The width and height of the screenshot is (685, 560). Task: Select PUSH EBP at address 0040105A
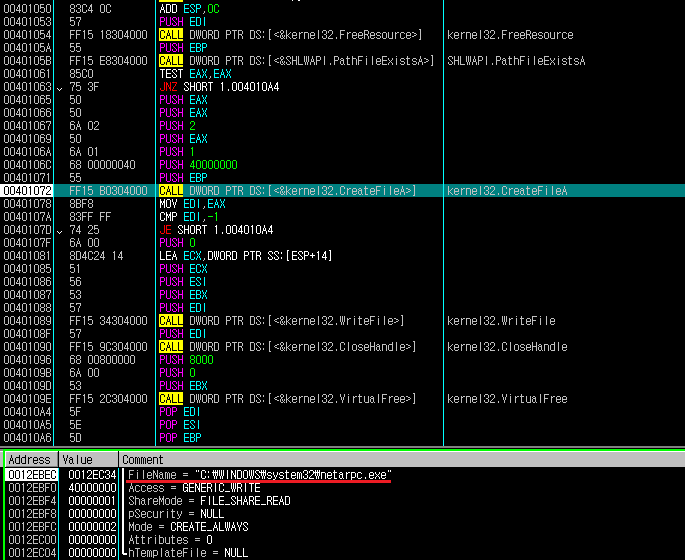(x=183, y=48)
